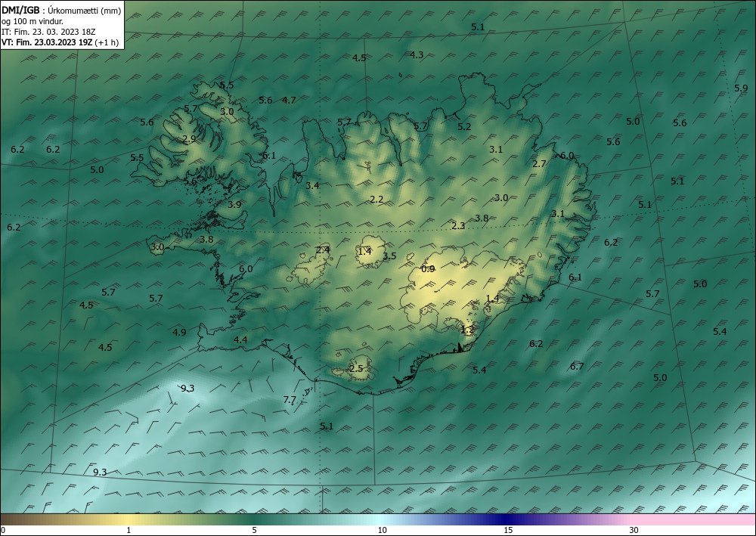Click the 3.9 value on the map
The image size is (756, 536).
pyautogui.click(x=234, y=205)
